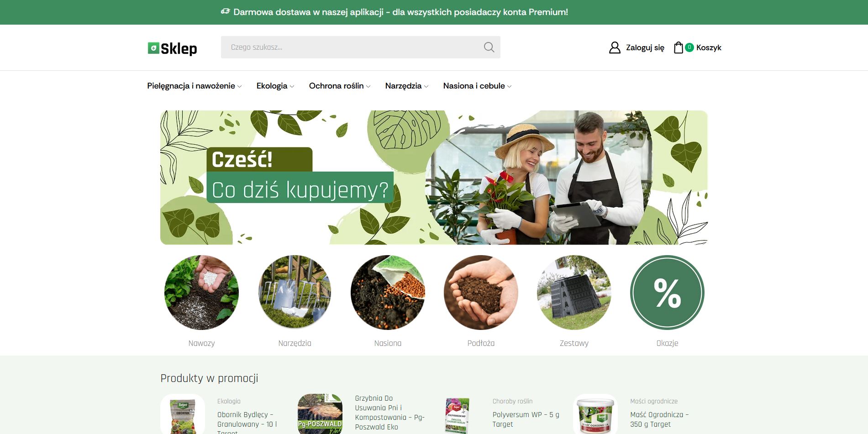Screen dimensions: 868x434
Task: Open the Okazje percent icon
Action: click(x=667, y=292)
